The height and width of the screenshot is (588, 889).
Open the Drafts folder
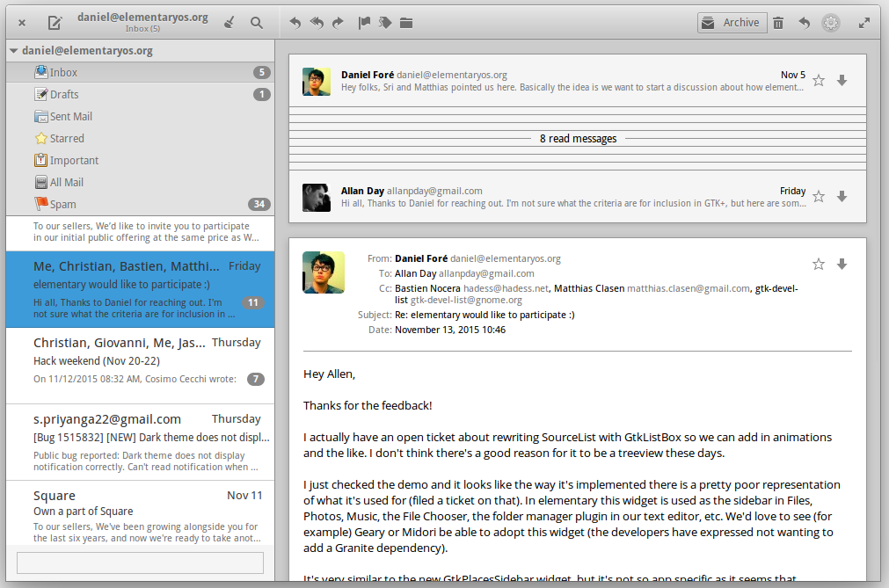coord(140,95)
